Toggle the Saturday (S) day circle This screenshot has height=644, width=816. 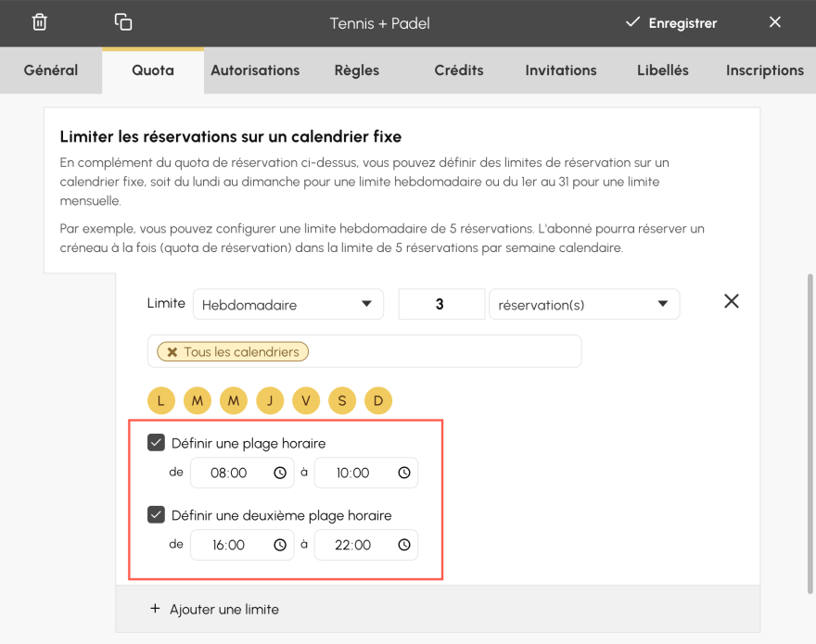coord(342,400)
